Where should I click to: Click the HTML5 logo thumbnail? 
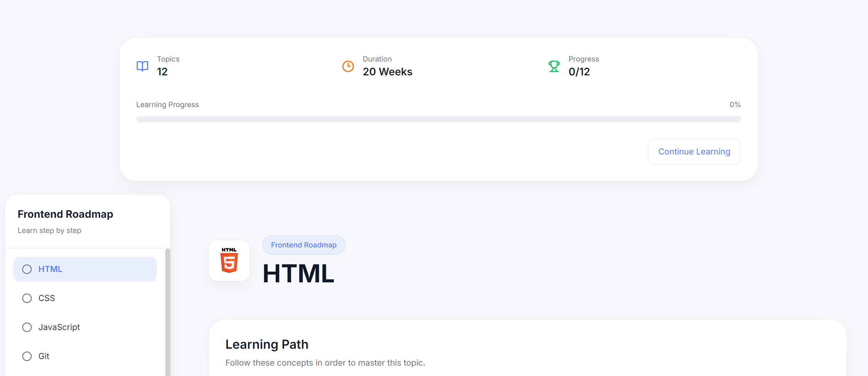click(x=229, y=261)
